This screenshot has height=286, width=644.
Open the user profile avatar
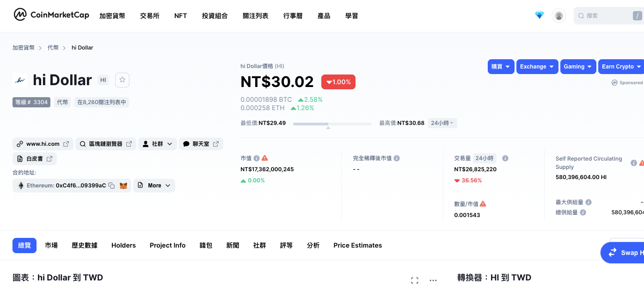coord(559,16)
